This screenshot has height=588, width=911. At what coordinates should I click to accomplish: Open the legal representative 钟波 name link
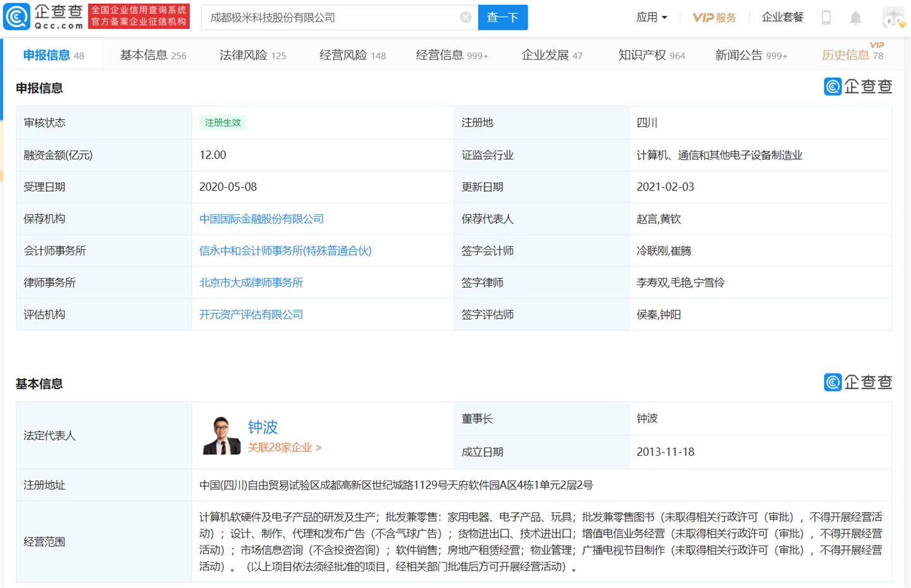263,427
